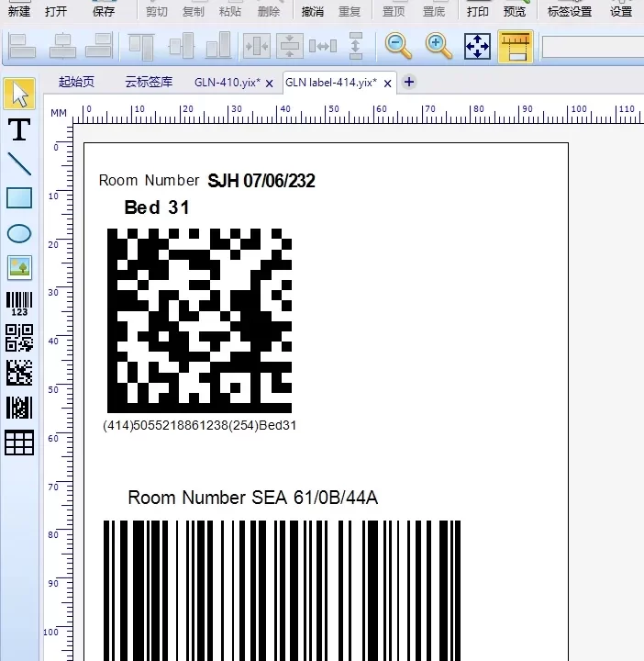Select the 'Room Number' label above Bed 31
Image resolution: width=644 pixels, height=661 pixels.
tap(149, 180)
